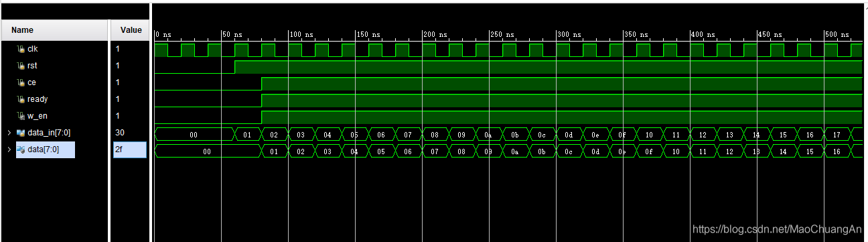This screenshot has width=868, height=242.
Task: Click the value 1 in ready row
Action: pos(118,99)
